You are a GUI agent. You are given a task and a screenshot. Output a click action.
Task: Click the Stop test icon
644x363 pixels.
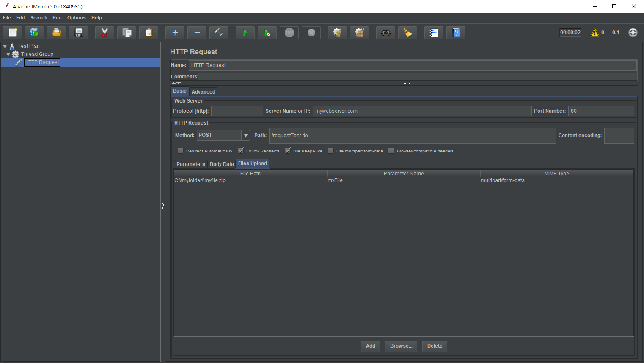pos(289,33)
